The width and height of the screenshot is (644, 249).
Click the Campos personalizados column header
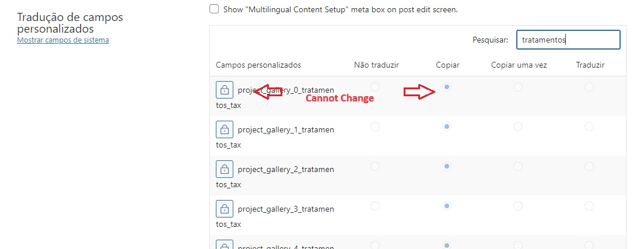(x=258, y=65)
